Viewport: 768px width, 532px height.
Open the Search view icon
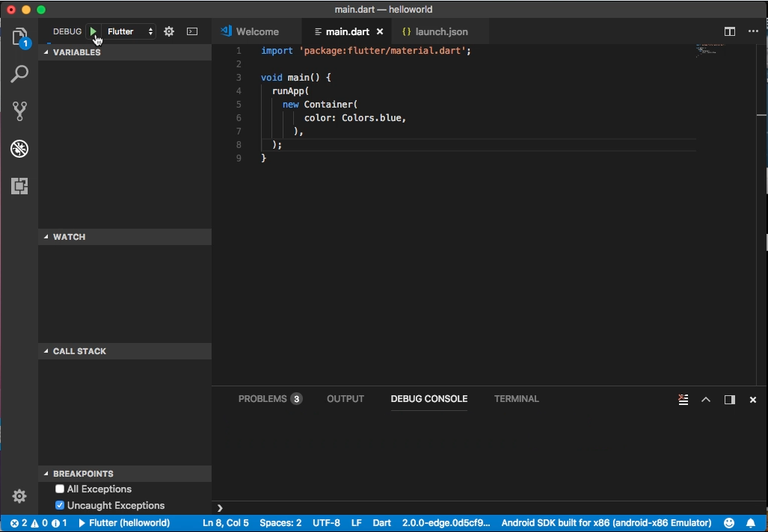(19, 75)
